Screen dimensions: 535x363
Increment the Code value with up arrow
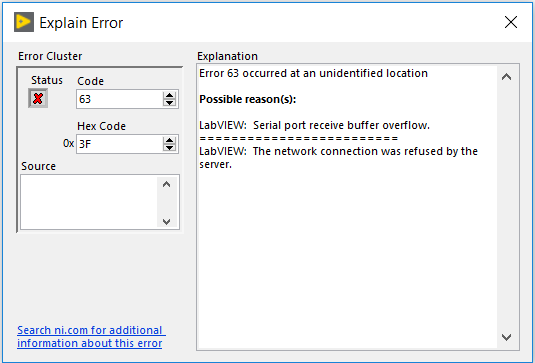(x=170, y=96)
